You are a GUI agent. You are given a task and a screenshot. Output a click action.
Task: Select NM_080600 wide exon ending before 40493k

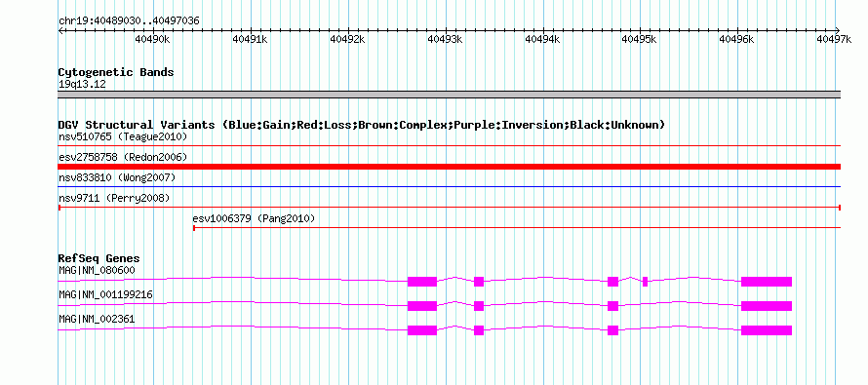pyautogui.click(x=422, y=282)
